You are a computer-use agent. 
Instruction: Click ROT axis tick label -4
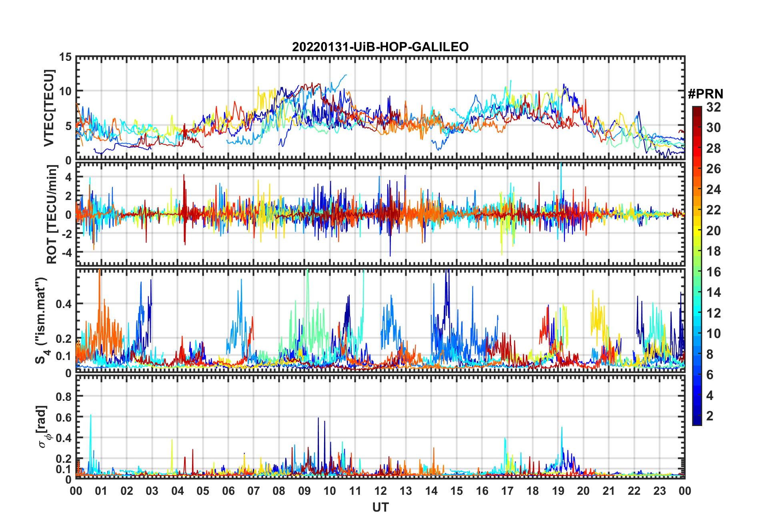click(x=66, y=253)
